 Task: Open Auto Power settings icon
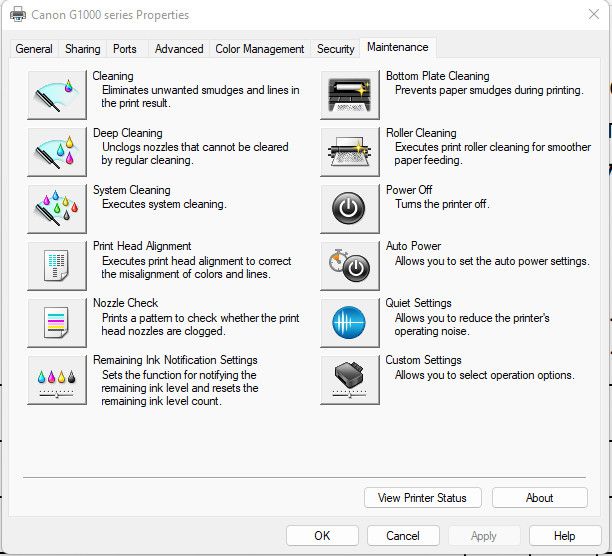point(350,265)
